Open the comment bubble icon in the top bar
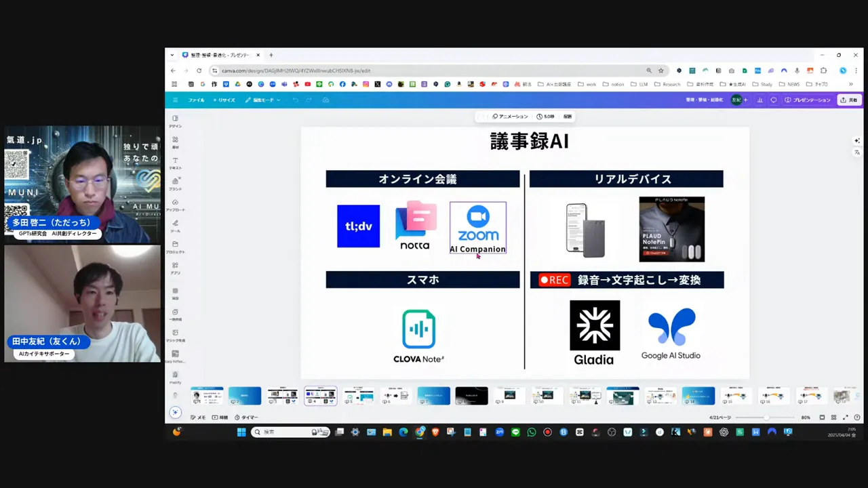 774,100
